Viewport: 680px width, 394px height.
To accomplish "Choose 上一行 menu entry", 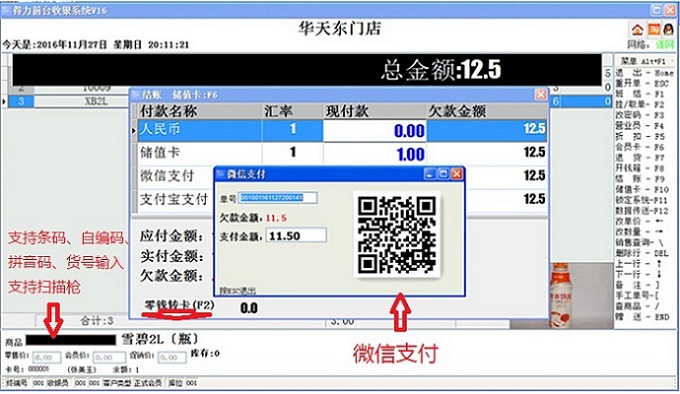I will pos(640,264).
